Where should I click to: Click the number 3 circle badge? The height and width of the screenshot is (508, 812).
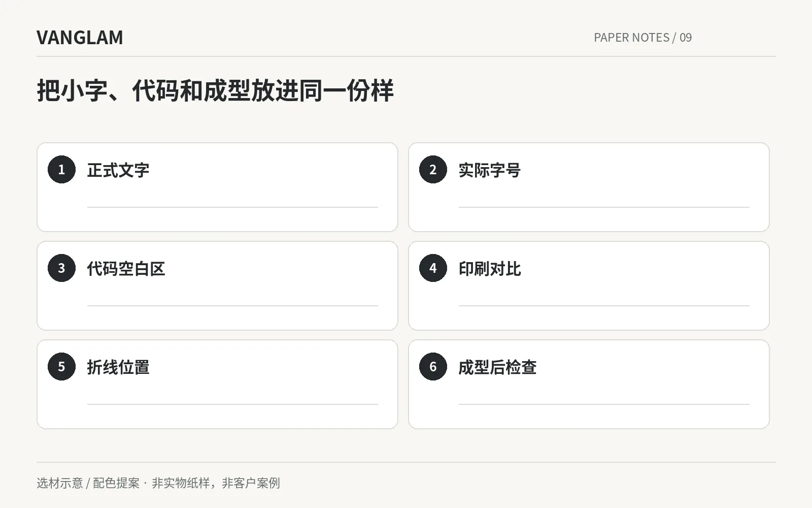point(61,268)
